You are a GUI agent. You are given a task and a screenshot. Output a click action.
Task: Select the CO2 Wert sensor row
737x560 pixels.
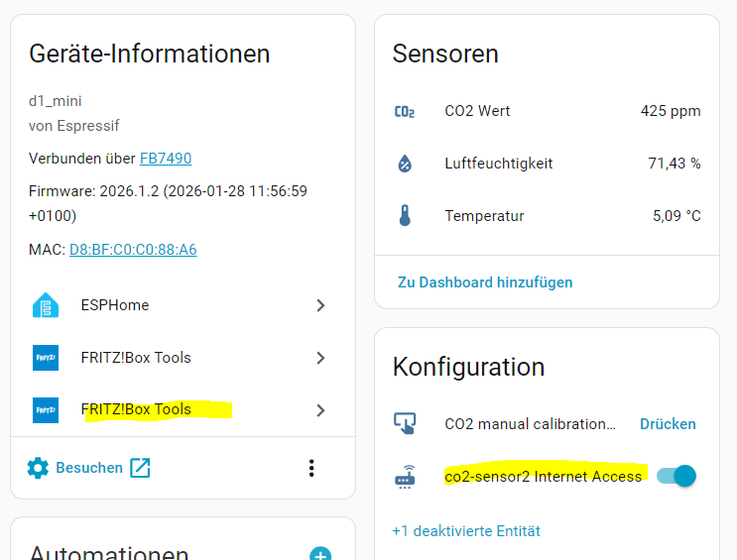pos(547,111)
